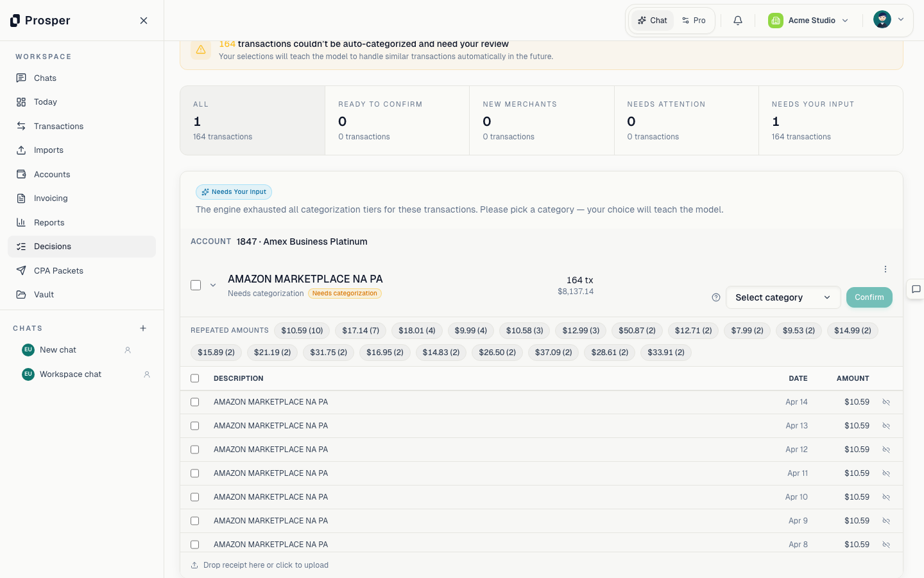924x578 pixels.
Task: Click the unlink icon on Apr 14 row
Action: click(886, 402)
